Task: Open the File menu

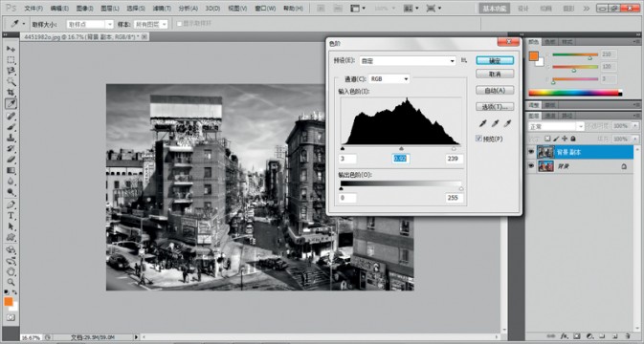Action: click(33, 9)
